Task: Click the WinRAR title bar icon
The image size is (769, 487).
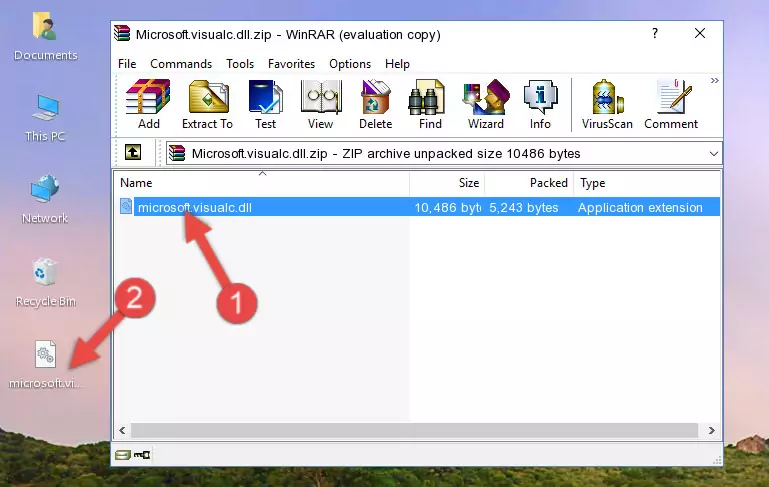Action: [x=122, y=33]
